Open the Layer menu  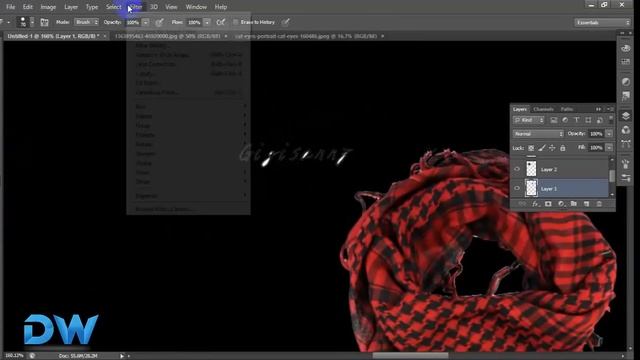(71, 7)
